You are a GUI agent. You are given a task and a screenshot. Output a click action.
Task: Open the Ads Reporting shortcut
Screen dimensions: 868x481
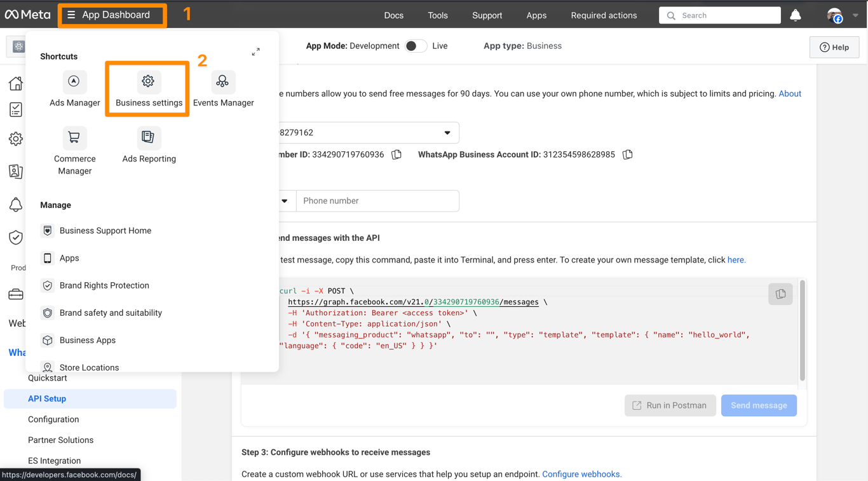point(149,146)
